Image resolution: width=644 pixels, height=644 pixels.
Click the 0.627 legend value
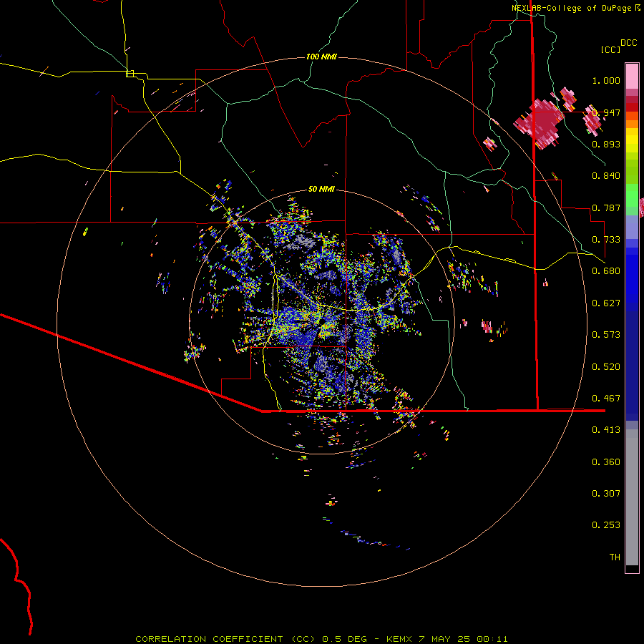(606, 303)
